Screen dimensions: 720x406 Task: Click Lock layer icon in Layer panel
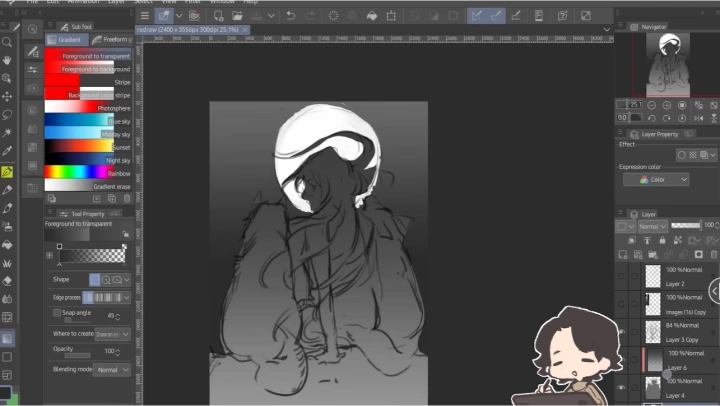coord(662,240)
